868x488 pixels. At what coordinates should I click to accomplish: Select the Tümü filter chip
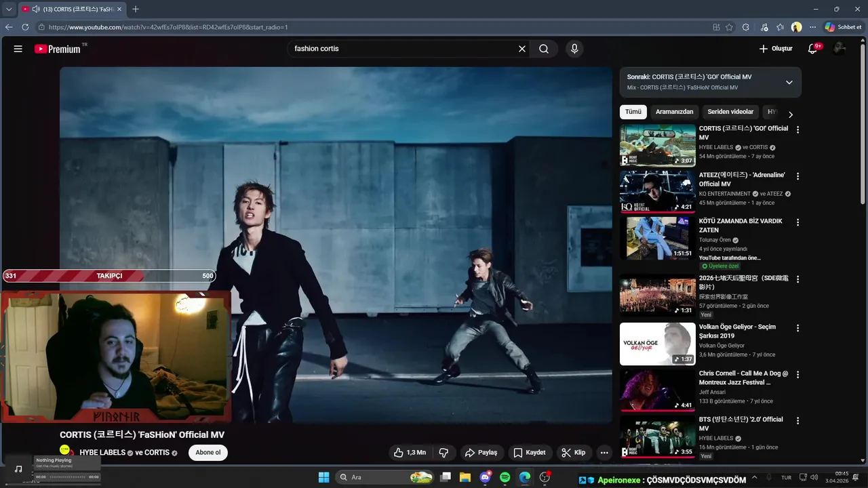[633, 112]
